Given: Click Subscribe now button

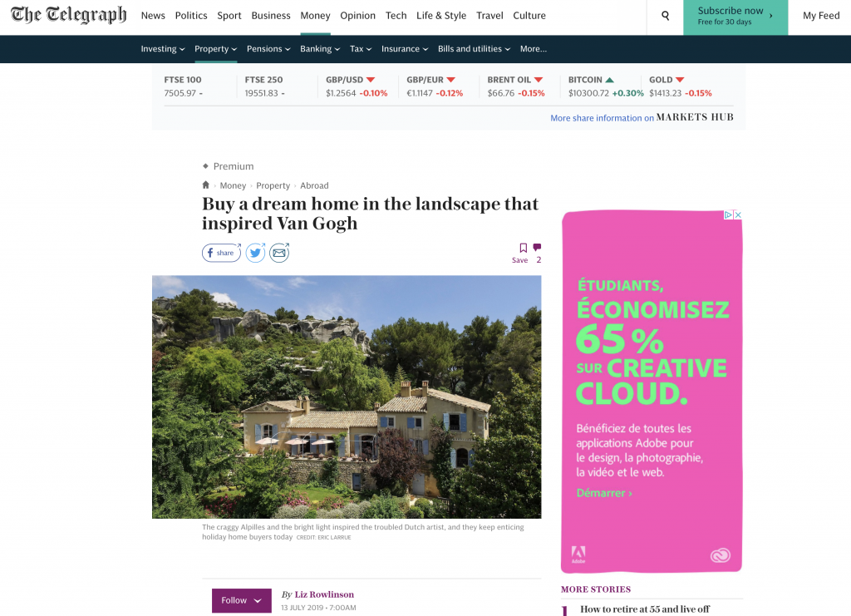Looking at the screenshot, I should (x=735, y=17).
